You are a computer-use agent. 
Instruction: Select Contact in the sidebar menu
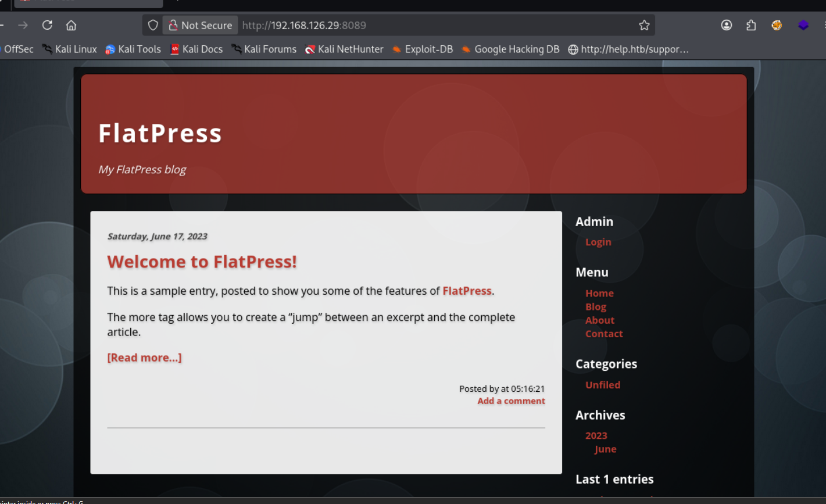coord(604,334)
